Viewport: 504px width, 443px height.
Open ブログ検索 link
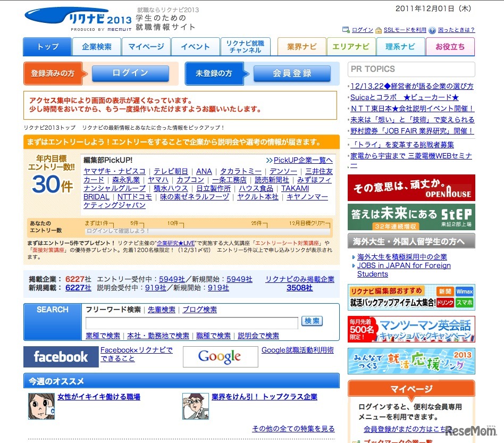tap(199, 310)
